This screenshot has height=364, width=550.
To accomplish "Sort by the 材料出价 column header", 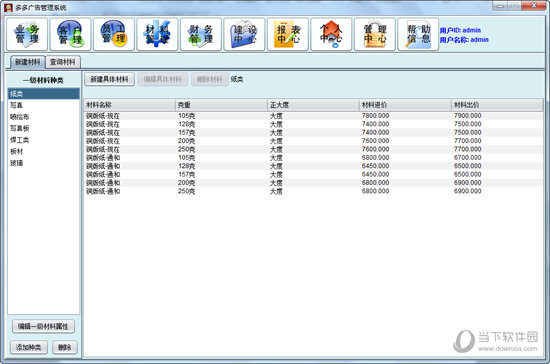I will click(497, 105).
